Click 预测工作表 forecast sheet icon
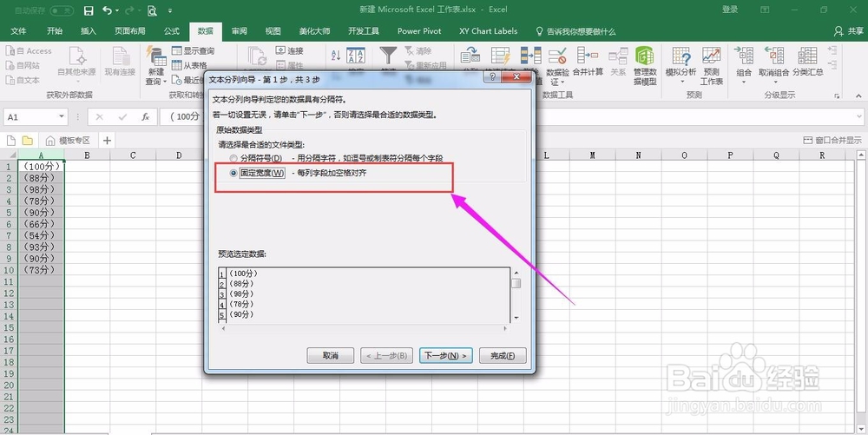 [712, 66]
